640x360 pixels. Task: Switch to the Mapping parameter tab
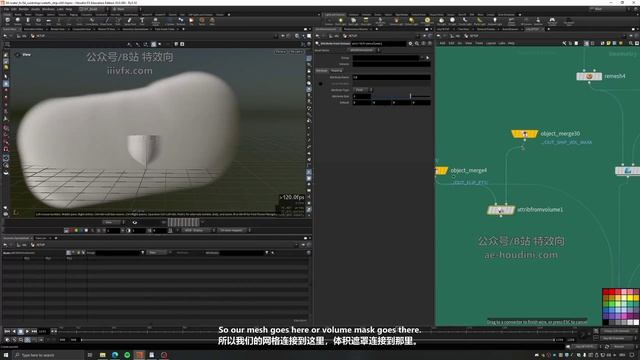coord(337,71)
